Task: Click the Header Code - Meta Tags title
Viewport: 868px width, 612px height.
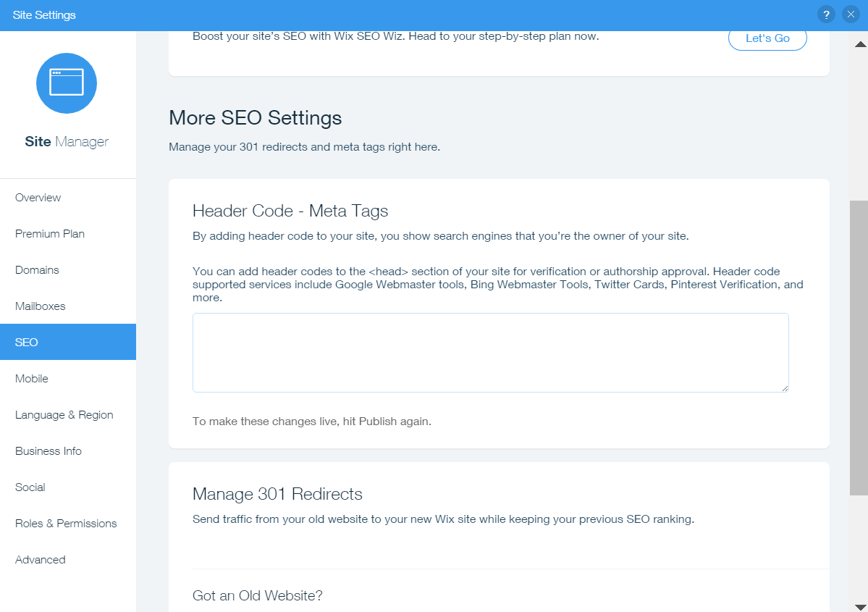Action: click(x=290, y=211)
